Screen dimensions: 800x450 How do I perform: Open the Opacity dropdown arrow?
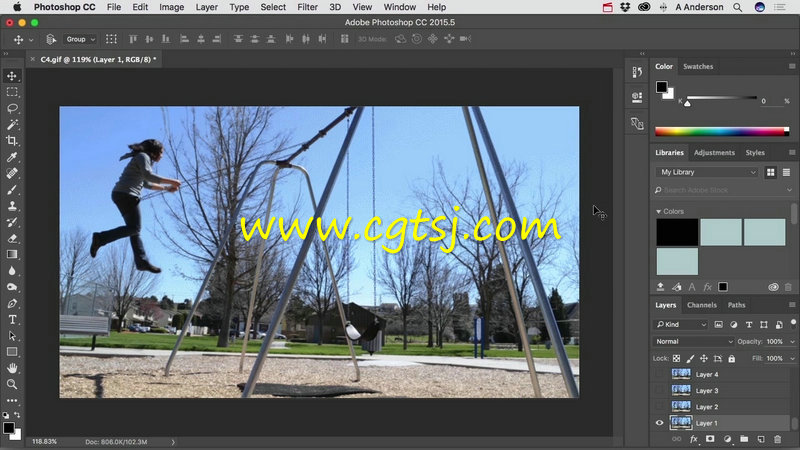pyautogui.click(x=792, y=342)
